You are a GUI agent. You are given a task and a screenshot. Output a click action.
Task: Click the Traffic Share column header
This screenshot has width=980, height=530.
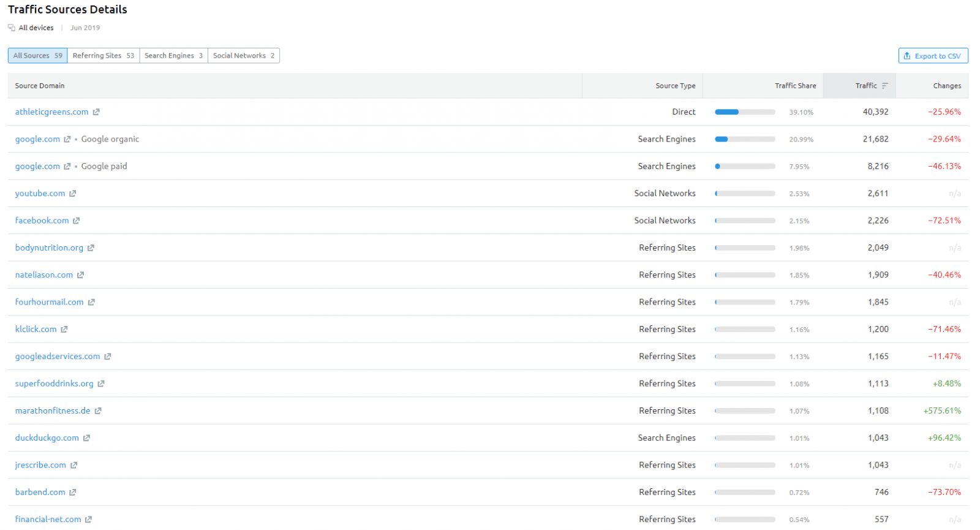tap(794, 86)
